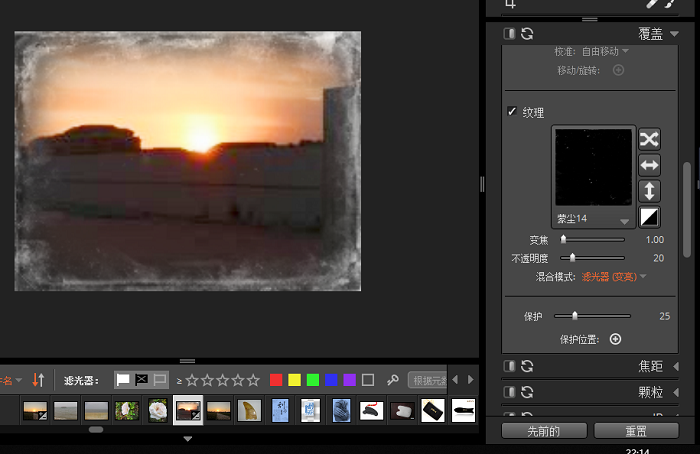Click the 不透明度 opacity slider handle
This screenshot has width=700, height=454.
(x=573, y=258)
